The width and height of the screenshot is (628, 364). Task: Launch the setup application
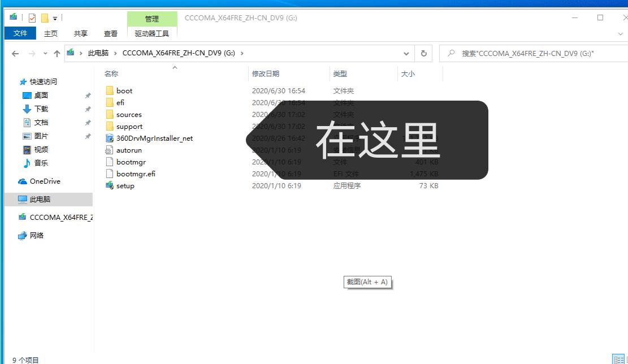click(x=123, y=185)
